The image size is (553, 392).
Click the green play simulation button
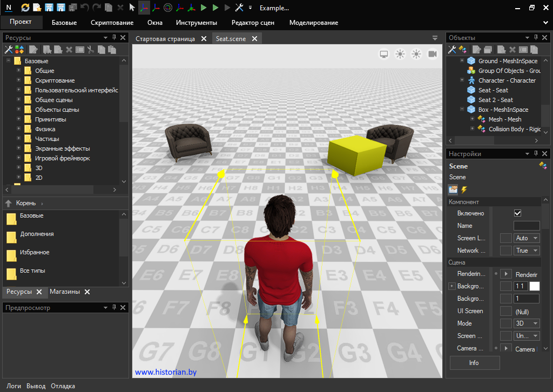204,8
